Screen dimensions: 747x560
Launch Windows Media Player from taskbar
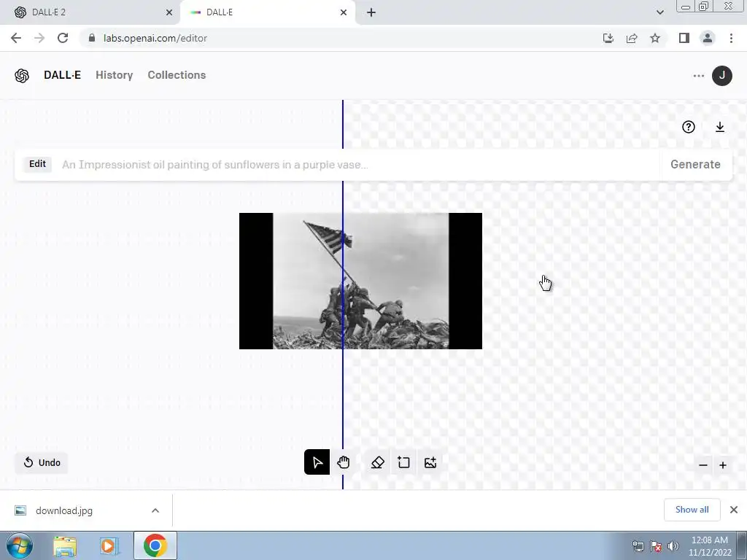coord(109,546)
